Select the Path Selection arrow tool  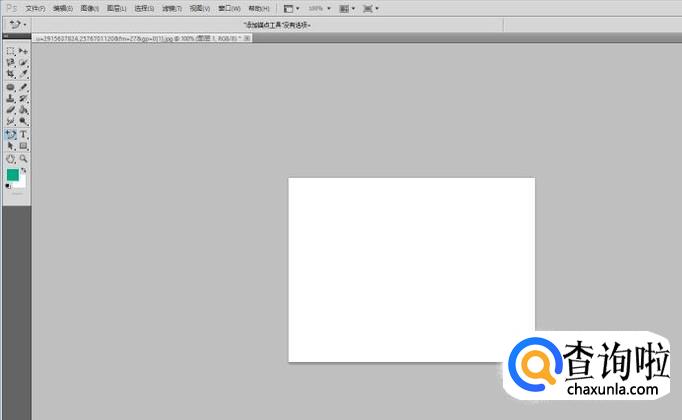(x=10, y=146)
